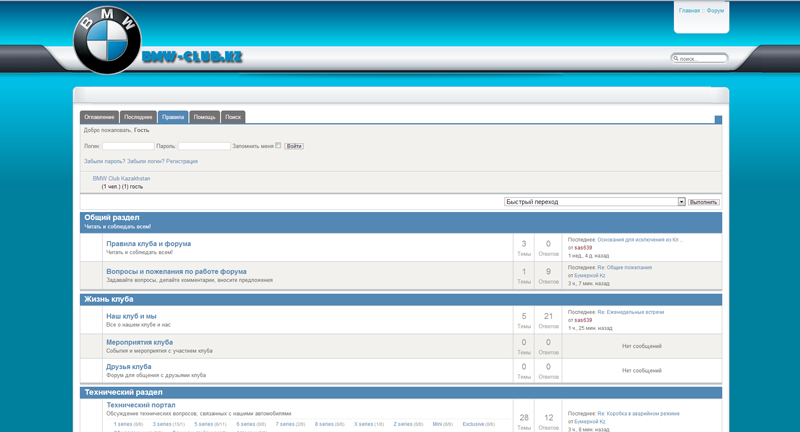Open the Z series subforum link

[403, 424]
